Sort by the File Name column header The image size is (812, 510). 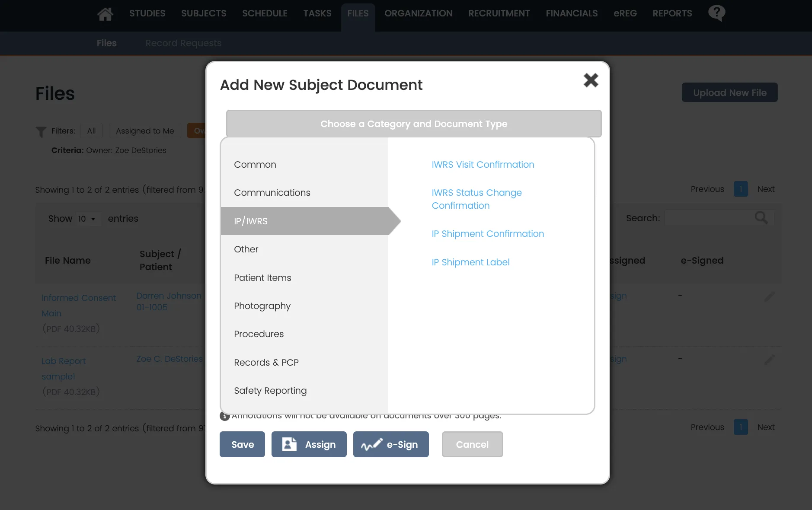click(68, 261)
